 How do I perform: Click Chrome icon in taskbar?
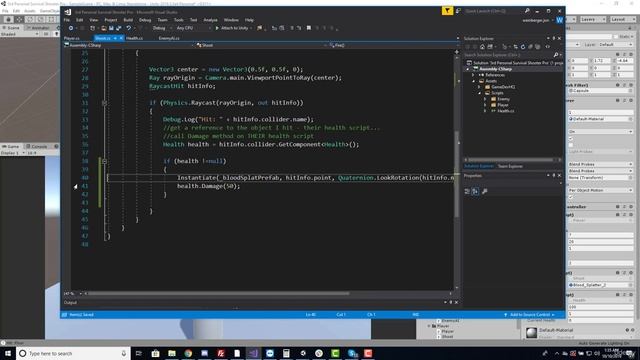point(188,353)
